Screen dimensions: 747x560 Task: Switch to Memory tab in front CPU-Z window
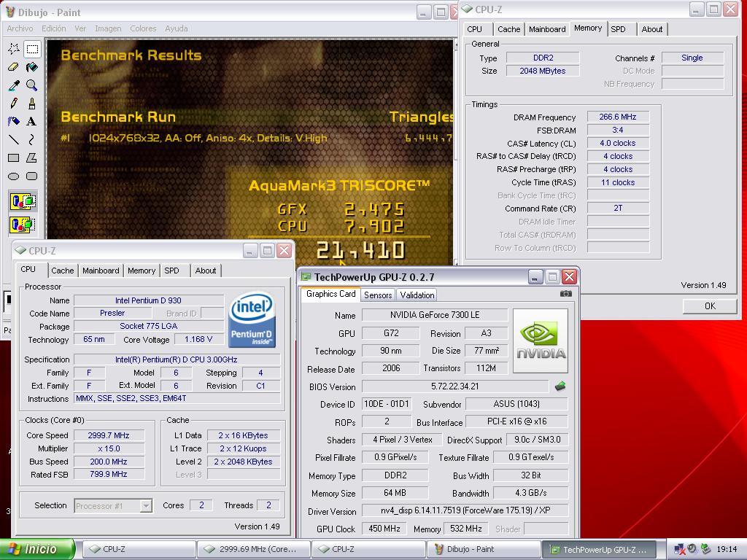[x=142, y=271]
